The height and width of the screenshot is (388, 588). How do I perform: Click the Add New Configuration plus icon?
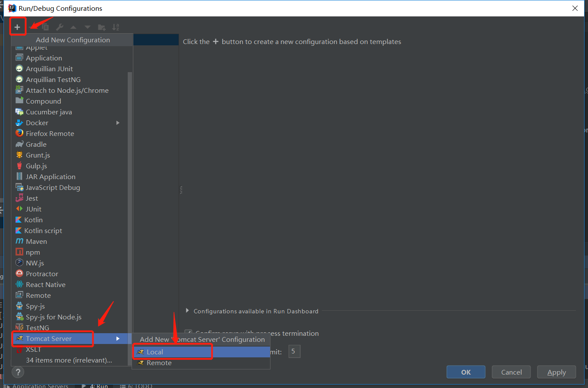tap(18, 27)
